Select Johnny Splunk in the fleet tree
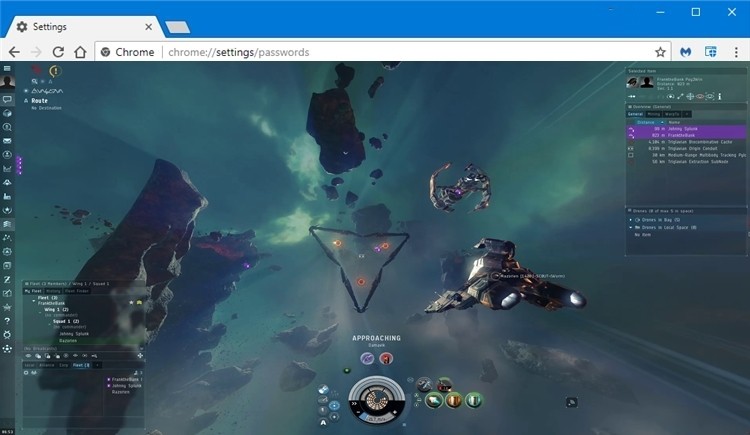 pyautogui.click(x=74, y=334)
